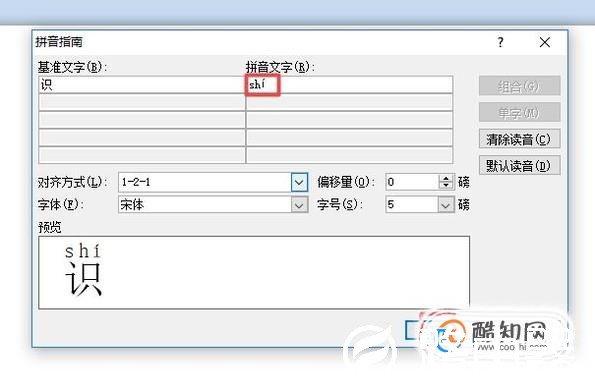Click the second row of 拼音文字

(349, 102)
